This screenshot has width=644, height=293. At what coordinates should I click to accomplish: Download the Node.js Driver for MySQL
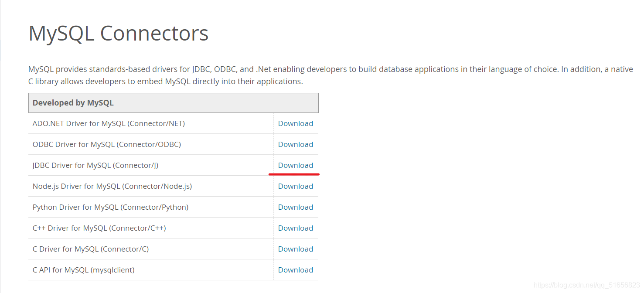pos(296,186)
